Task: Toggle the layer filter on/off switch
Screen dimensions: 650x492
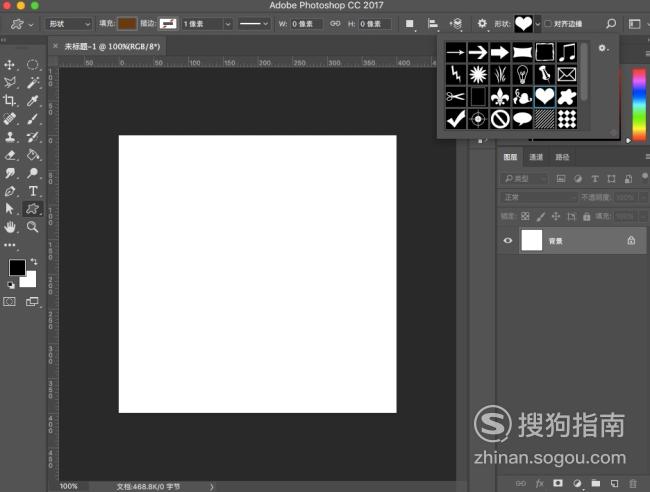Action: [x=644, y=177]
